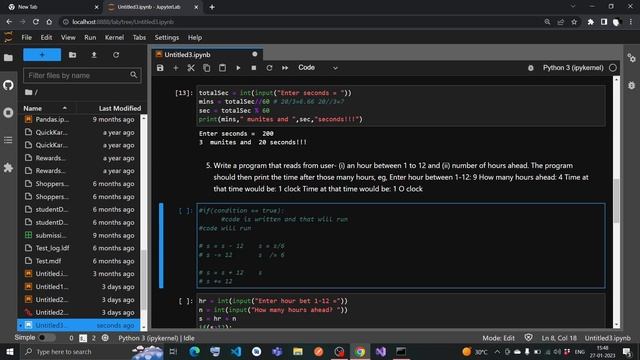Click the root folder breadcrumb icon
Screen dimensions: 640x360
click(x=28, y=92)
